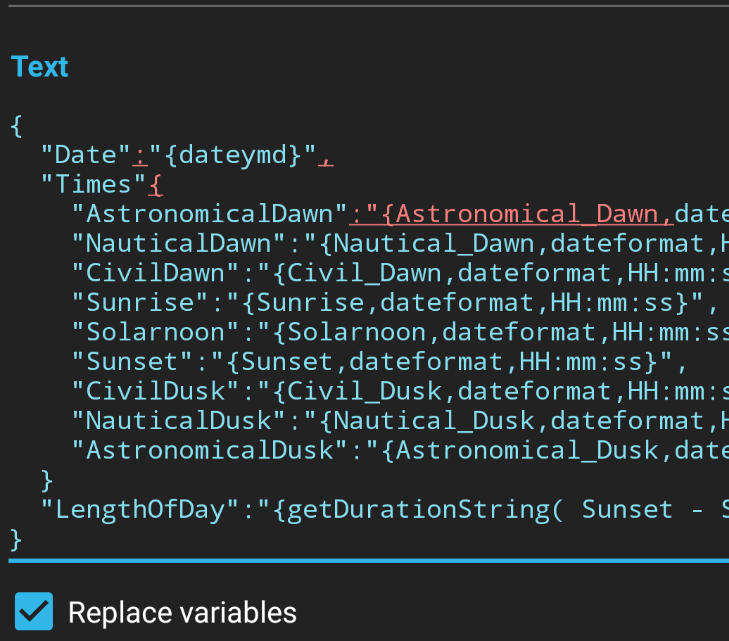Click the "AstronomicalDusk" key

pyautogui.click(x=209, y=450)
